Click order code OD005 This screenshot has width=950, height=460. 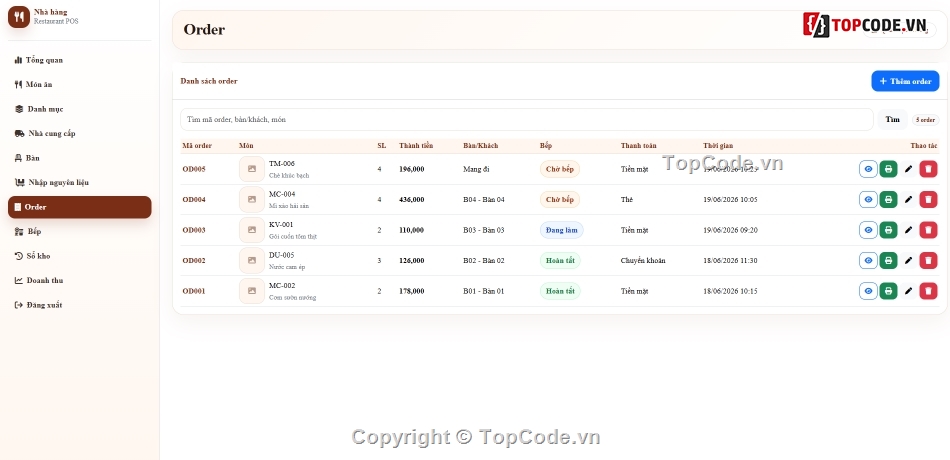click(194, 169)
